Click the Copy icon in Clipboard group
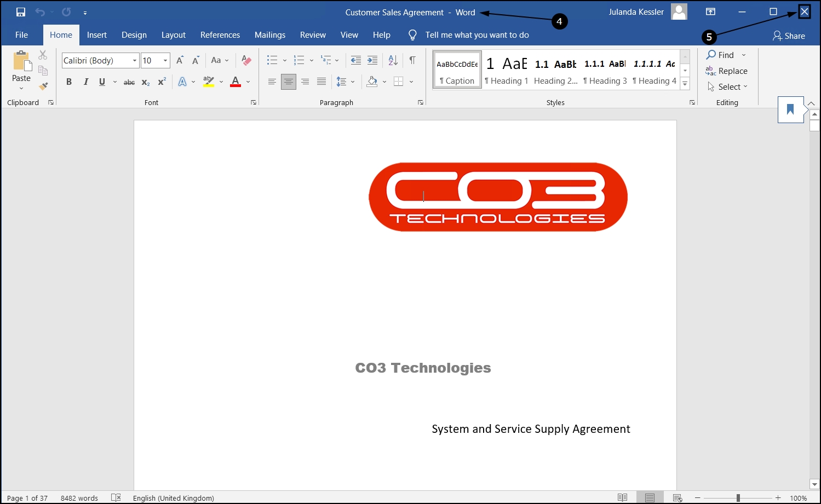The width and height of the screenshot is (821, 504). point(43,71)
